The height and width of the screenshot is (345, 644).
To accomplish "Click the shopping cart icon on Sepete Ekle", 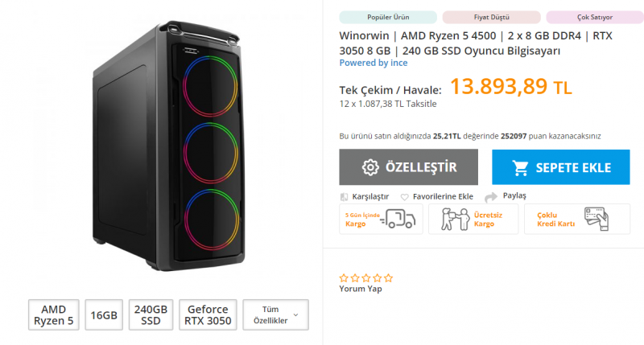I will click(x=520, y=168).
